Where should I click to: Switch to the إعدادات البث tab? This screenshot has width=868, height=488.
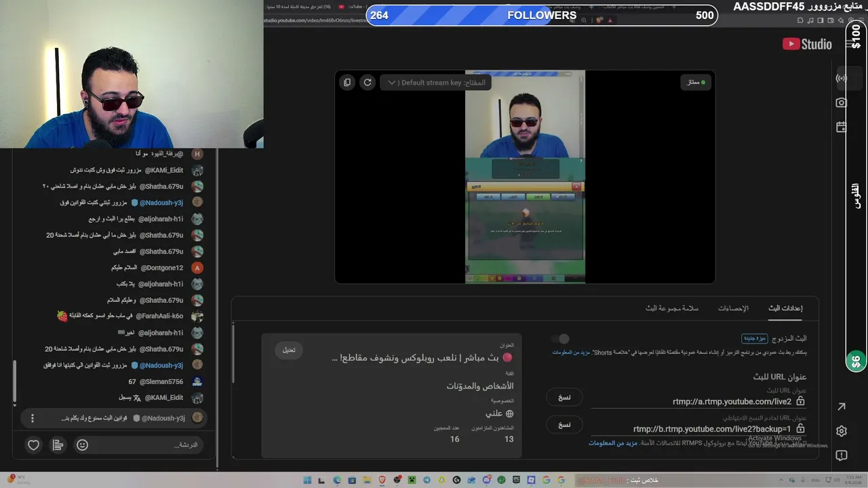coord(785,308)
